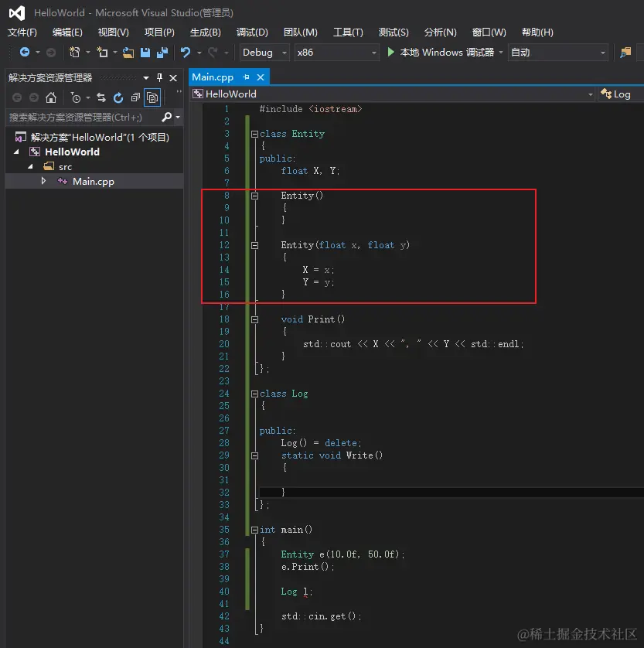Expand the Main.cpp tree node
The width and height of the screenshot is (644, 648).
pos(43,181)
